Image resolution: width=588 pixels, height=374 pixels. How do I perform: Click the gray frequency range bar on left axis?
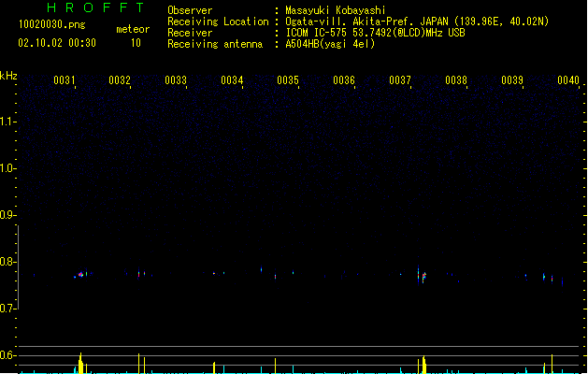pos(19,267)
